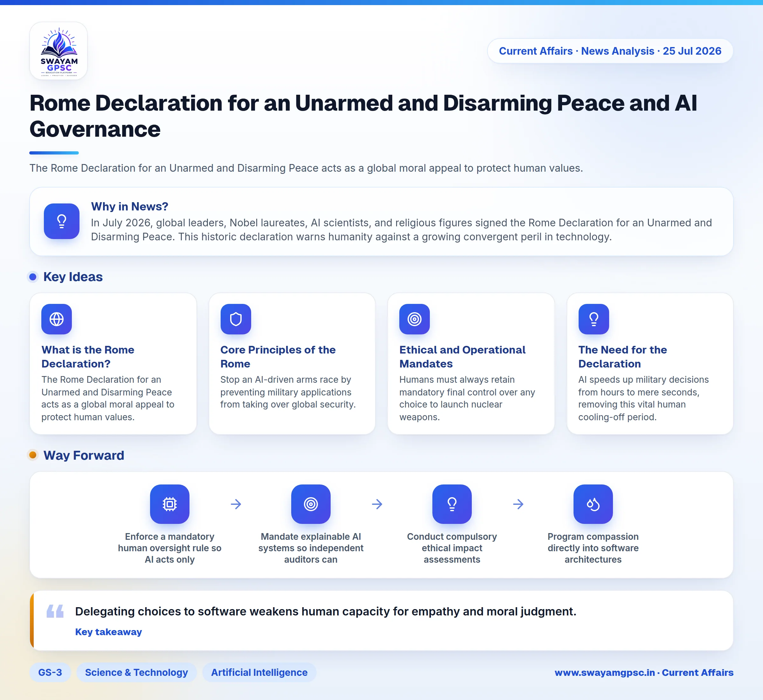Image resolution: width=763 pixels, height=700 pixels.
Task: Click the Key takeaway label
Action: pyautogui.click(x=108, y=632)
